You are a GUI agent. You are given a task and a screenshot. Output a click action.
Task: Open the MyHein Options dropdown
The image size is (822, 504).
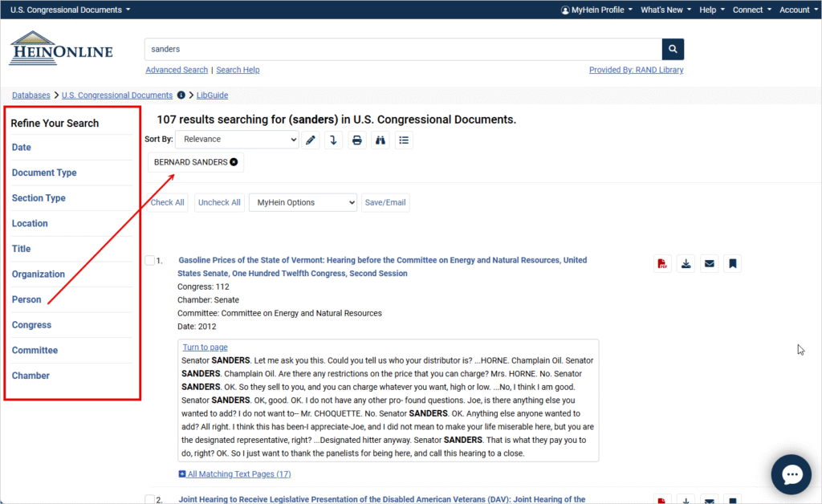click(x=303, y=203)
